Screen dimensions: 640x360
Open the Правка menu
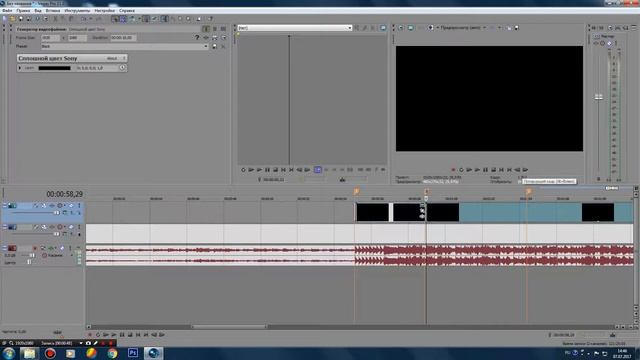click(23, 11)
